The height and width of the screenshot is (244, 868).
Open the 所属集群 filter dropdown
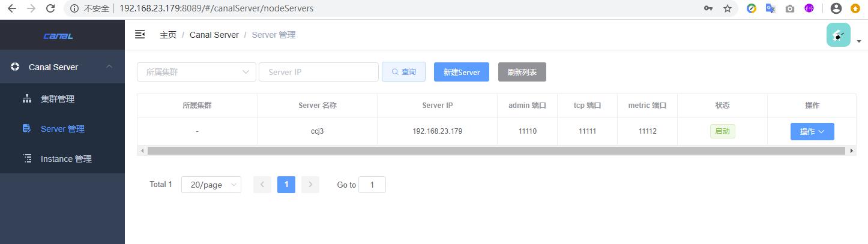point(196,72)
